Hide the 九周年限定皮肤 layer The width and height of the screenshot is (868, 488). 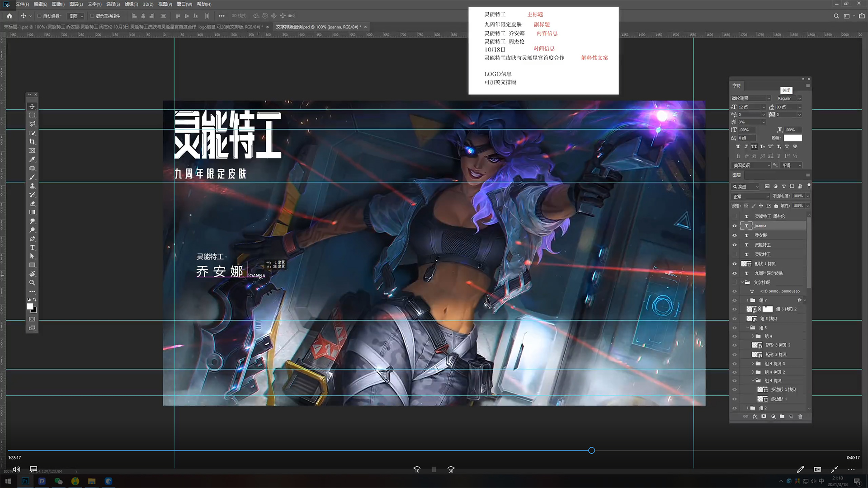click(x=734, y=273)
